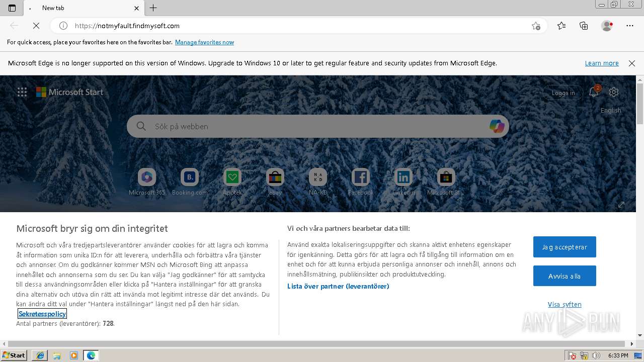This screenshot has height=362, width=644.
Task: View site information icon in address bar
Action: (x=63, y=26)
